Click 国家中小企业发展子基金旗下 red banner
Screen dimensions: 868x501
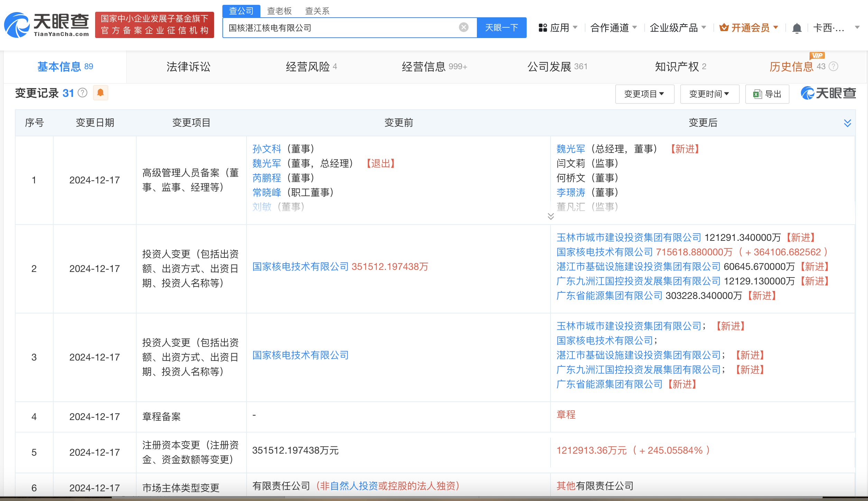pyautogui.click(x=155, y=25)
